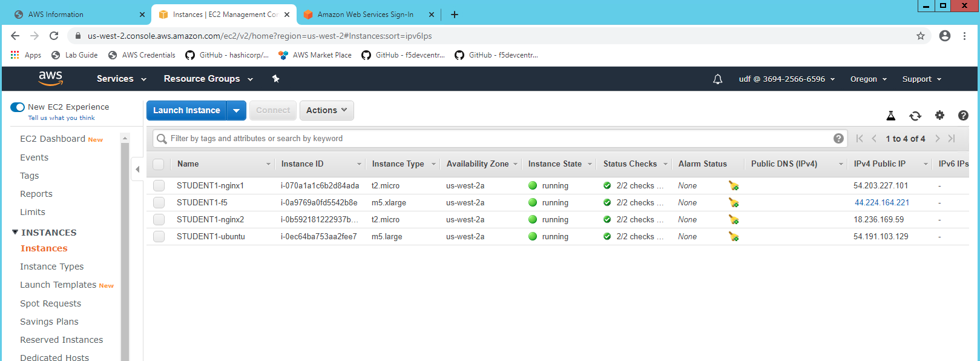Click the instance filter search field
980x361 pixels.
coord(499,139)
